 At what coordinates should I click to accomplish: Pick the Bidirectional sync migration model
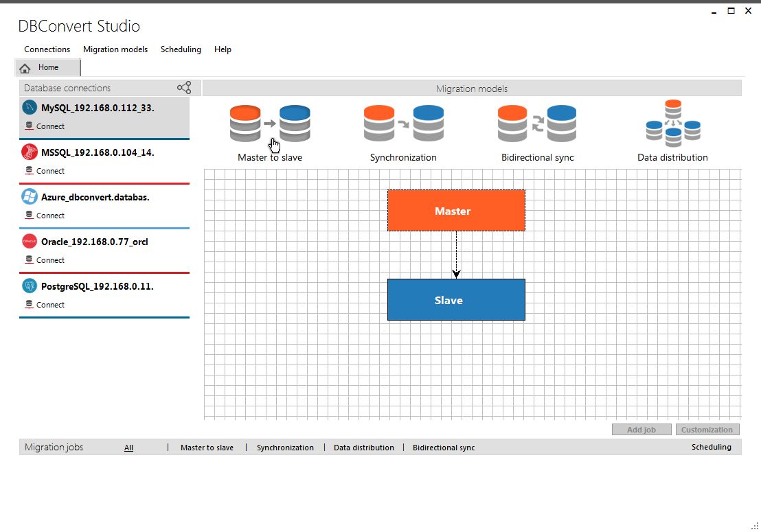tap(537, 124)
